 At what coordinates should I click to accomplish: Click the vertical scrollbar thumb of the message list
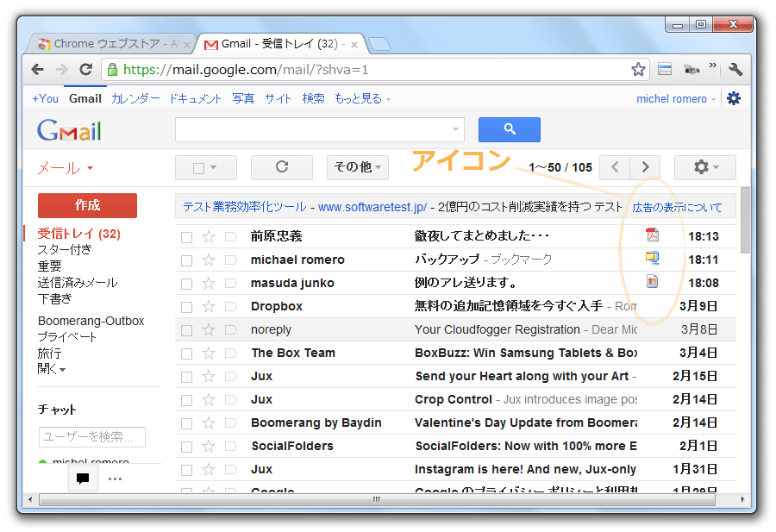pyautogui.click(x=745, y=220)
